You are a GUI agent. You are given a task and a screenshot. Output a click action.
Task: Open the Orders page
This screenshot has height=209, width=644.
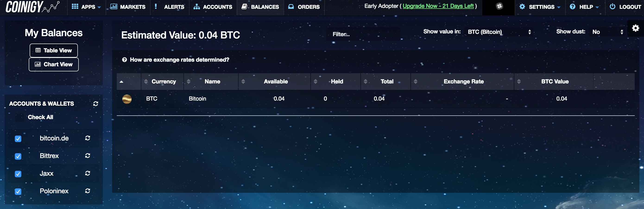pyautogui.click(x=304, y=7)
